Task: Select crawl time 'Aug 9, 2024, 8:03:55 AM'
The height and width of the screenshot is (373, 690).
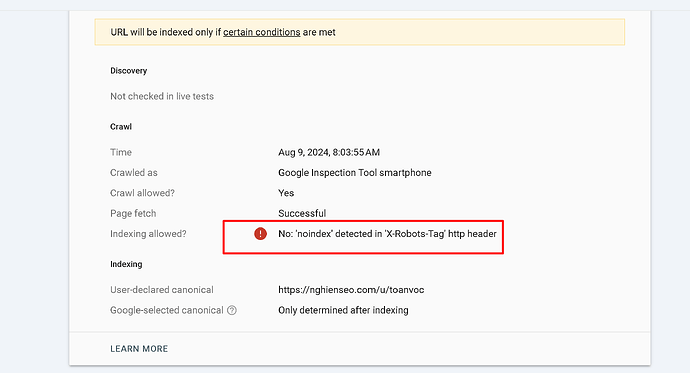Action: pyautogui.click(x=329, y=152)
